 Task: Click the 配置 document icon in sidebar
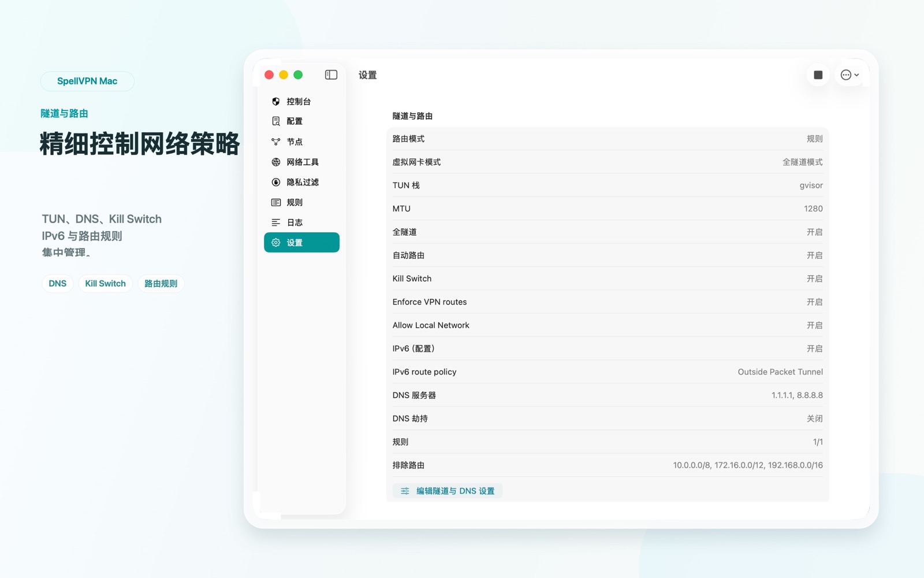[x=276, y=121]
